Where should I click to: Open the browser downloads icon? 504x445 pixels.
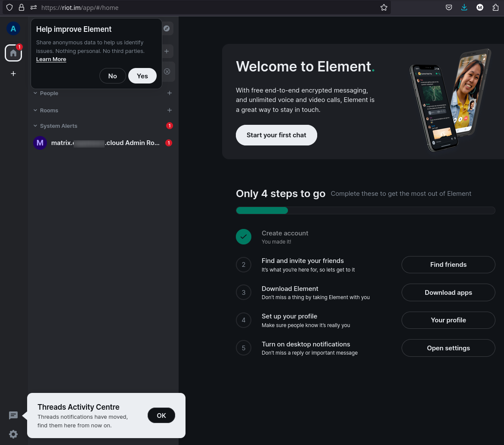pos(464,7)
